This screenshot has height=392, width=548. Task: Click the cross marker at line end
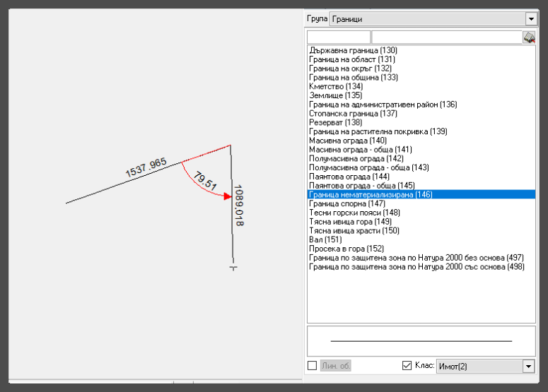pos(233,268)
